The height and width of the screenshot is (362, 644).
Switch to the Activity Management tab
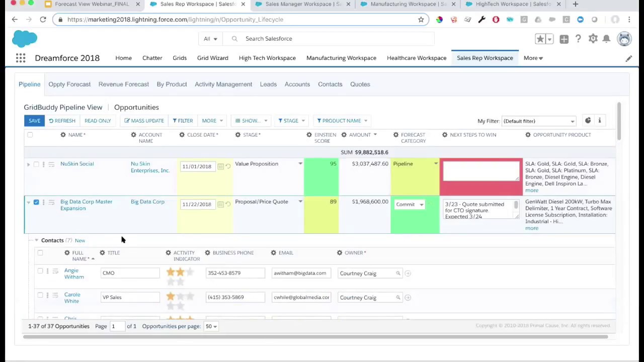point(223,84)
